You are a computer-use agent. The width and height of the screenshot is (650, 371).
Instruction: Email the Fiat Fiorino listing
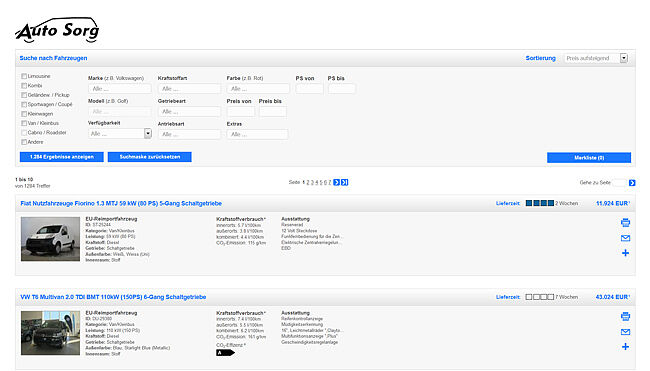626,238
